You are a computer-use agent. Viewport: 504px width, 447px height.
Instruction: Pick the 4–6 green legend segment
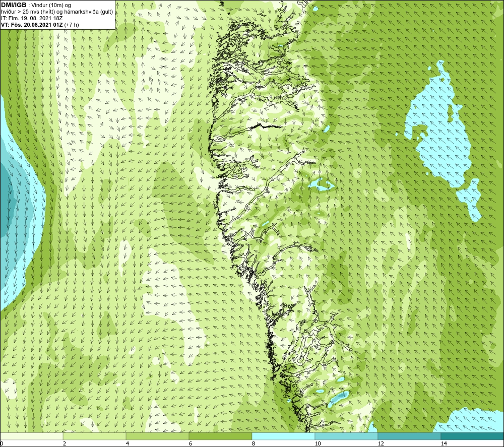pos(157,436)
